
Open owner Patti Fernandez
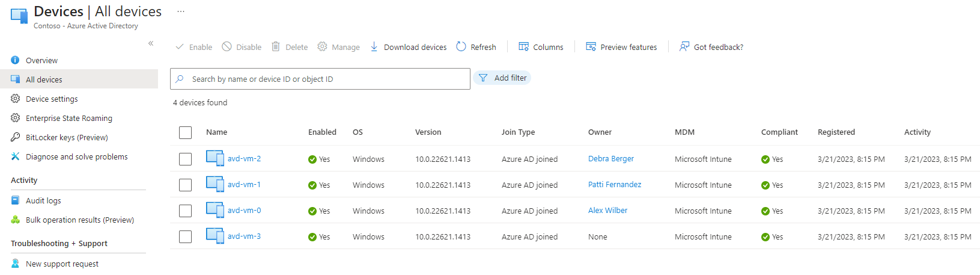[615, 185]
